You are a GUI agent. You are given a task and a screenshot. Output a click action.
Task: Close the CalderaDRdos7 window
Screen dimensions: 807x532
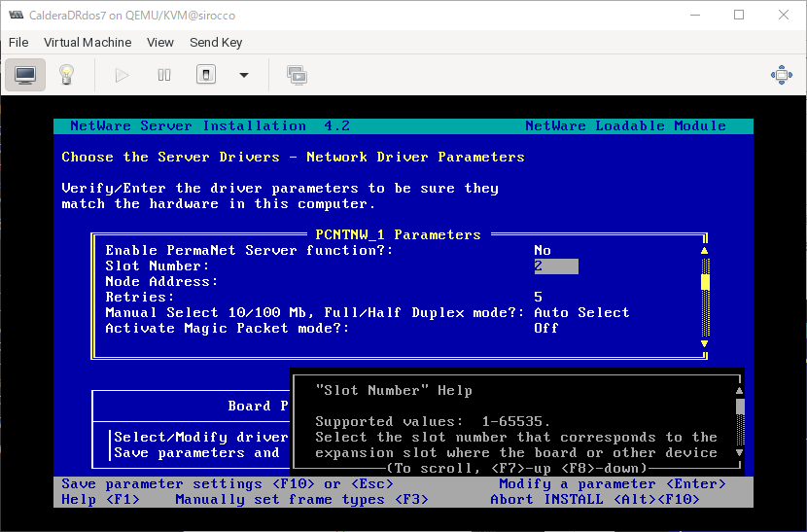coord(784,15)
